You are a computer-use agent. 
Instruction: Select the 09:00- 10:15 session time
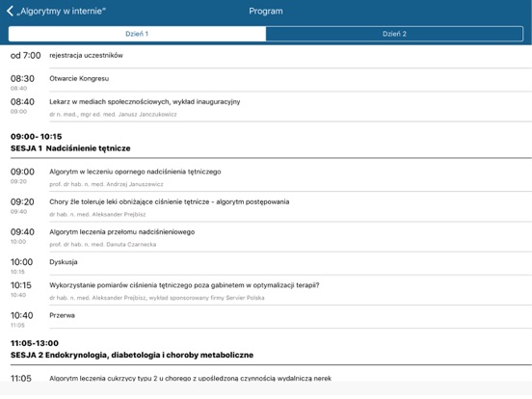click(37, 137)
